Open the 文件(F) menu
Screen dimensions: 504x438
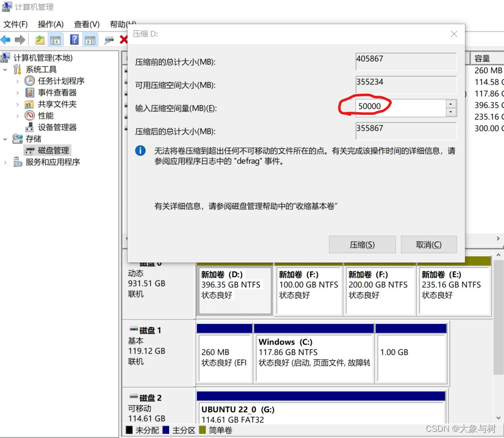pyautogui.click(x=15, y=24)
